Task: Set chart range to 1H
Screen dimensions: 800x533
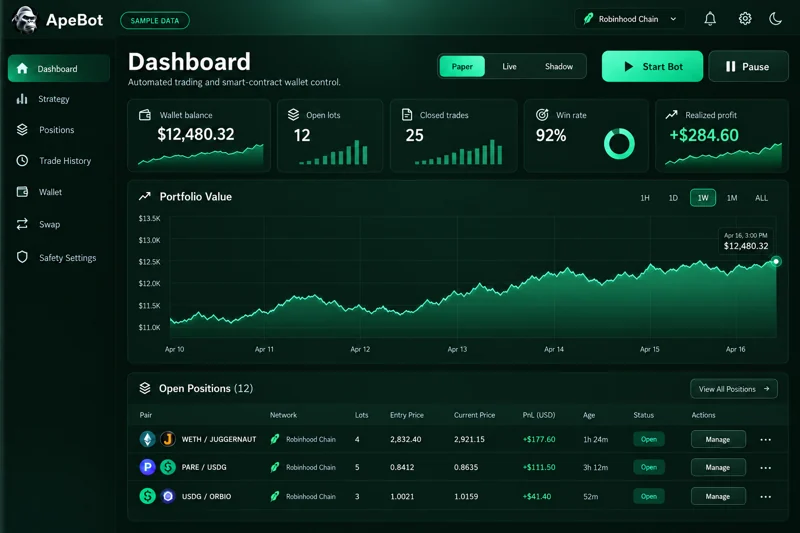Action: tap(645, 198)
